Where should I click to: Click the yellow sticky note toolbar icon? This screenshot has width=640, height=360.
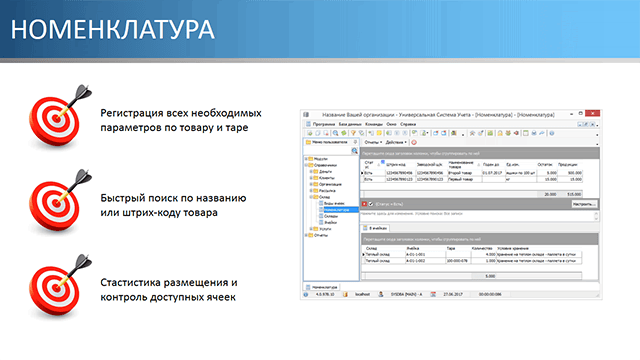pyautogui.click(x=379, y=133)
